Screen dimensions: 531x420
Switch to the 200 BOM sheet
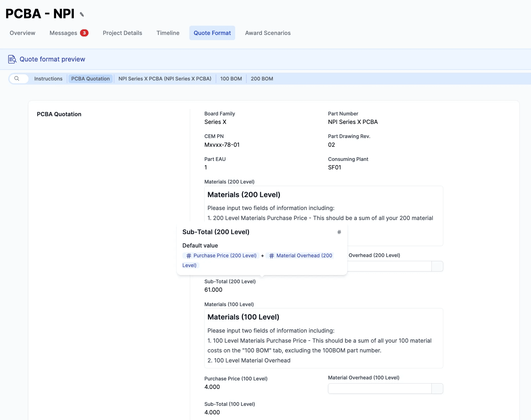262,79
